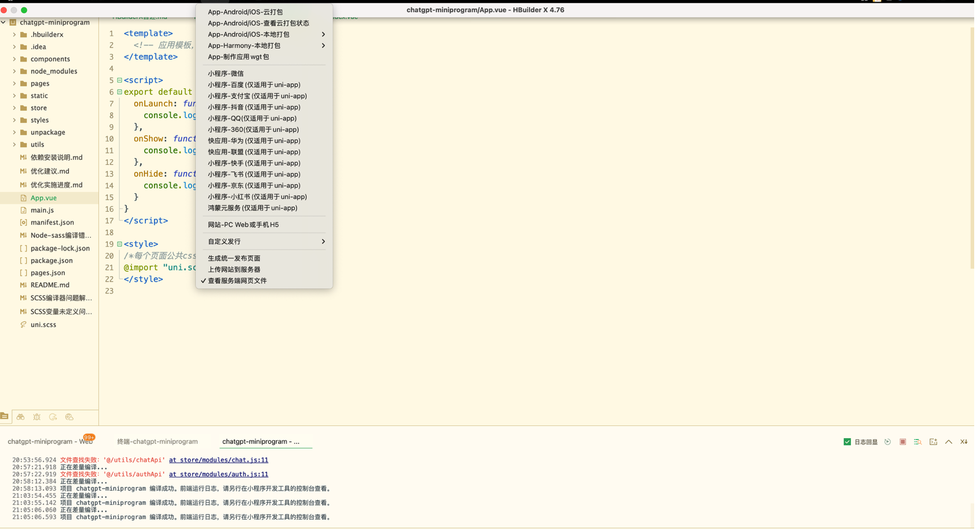980x529 pixels.
Task: Open the 依赖安装说明.md file
Action: click(x=57, y=158)
